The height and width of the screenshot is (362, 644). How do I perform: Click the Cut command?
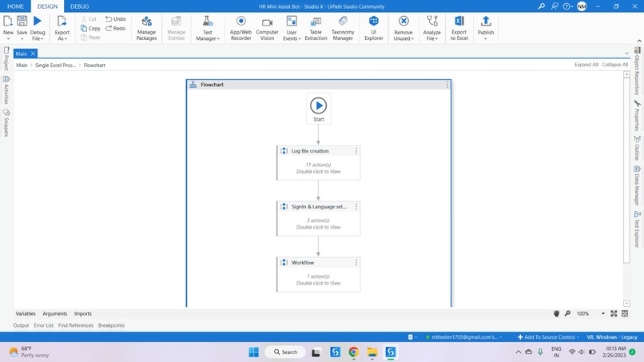point(89,19)
